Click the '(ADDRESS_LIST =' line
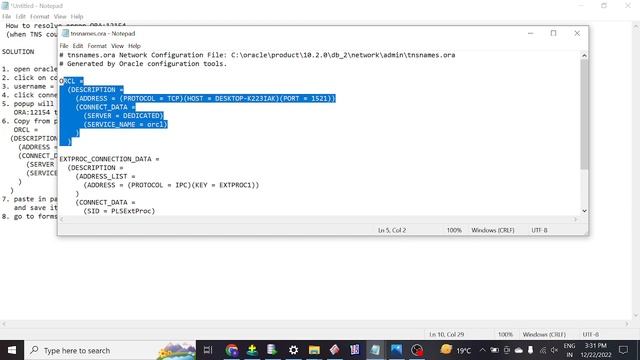This screenshot has width=640, height=360. pos(105,176)
